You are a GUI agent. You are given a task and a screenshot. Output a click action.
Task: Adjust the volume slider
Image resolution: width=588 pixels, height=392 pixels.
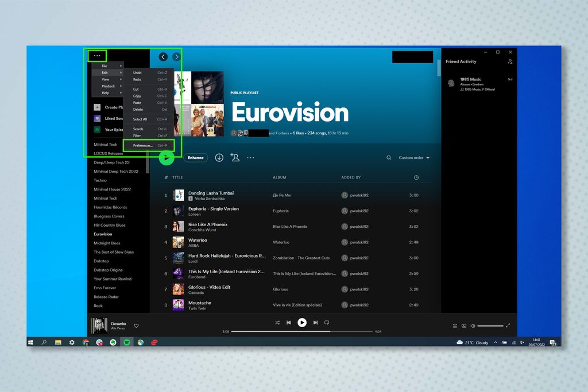click(491, 325)
